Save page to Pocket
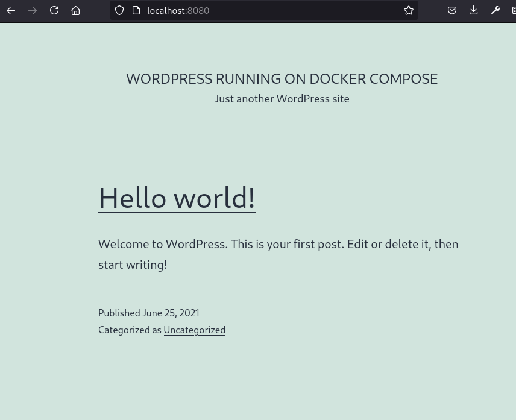The image size is (516, 420). click(x=452, y=10)
